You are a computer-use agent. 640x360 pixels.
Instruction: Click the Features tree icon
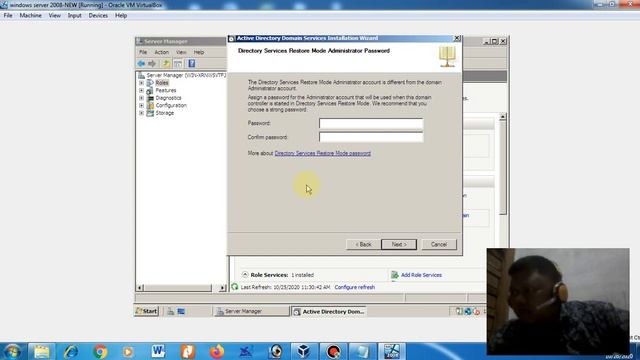coord(150,90)
